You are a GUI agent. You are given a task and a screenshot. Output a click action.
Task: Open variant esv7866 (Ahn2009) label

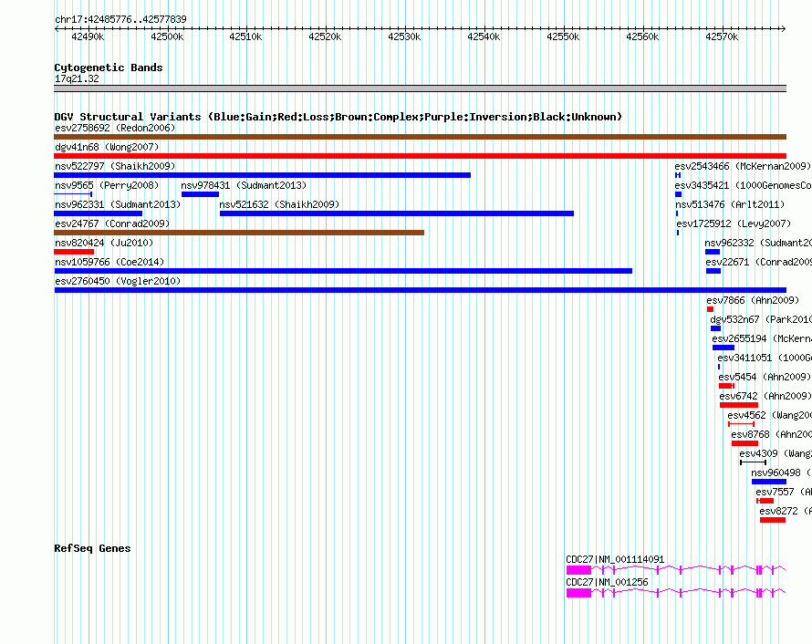pos(753,300)
